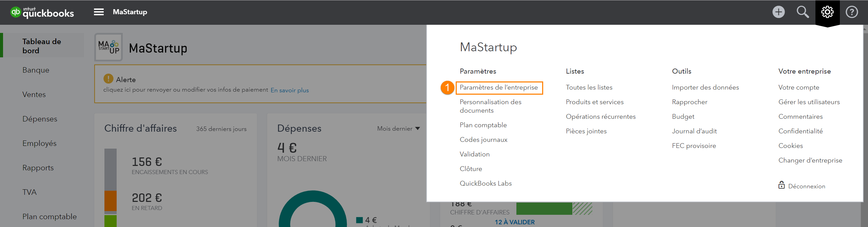
Task: Open Personnalisation des documents
Action: click(491, 106)
